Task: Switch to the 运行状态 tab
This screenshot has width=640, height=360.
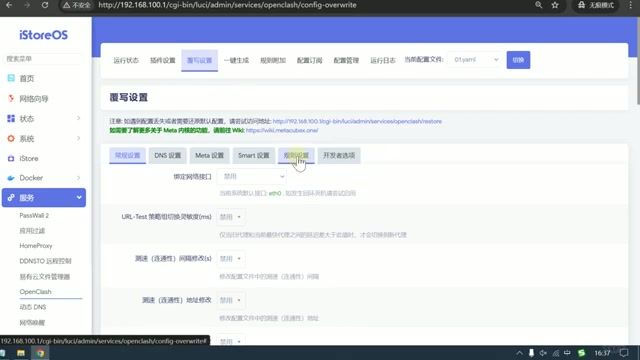Action: click(x=126, y=60)
